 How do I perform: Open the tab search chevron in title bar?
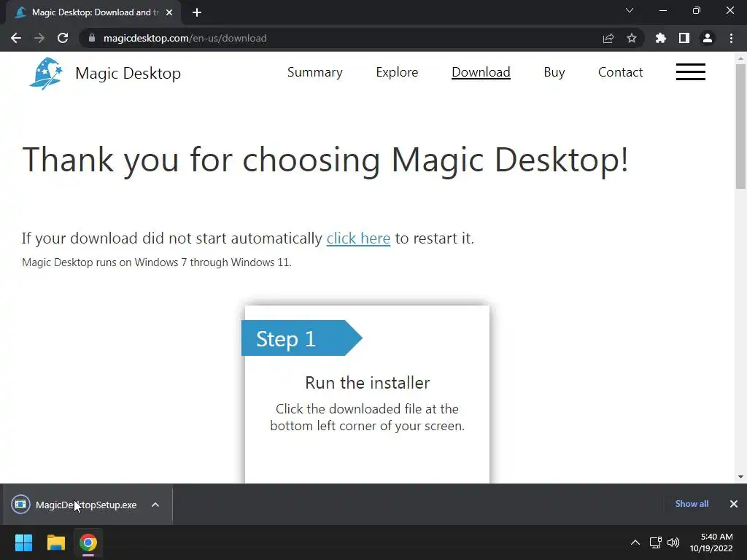[630, 10]
